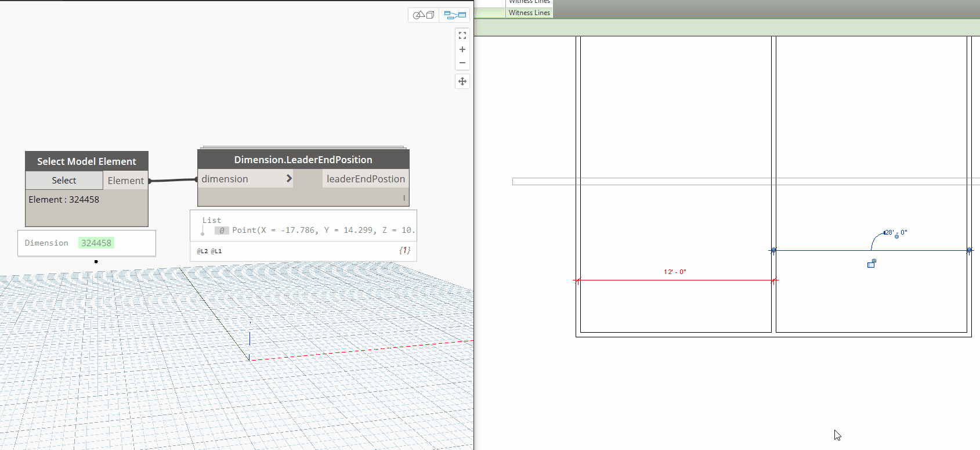Click the Dimension.LeaderEndPosition node title
This screenshot has height=450, width=980.
[x=303, y=160]
